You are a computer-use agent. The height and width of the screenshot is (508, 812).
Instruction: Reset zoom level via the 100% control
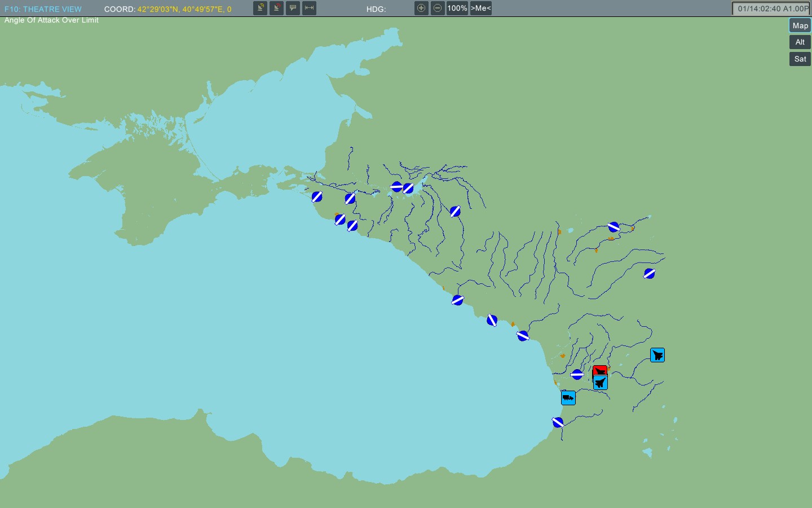tap(457, 8)
